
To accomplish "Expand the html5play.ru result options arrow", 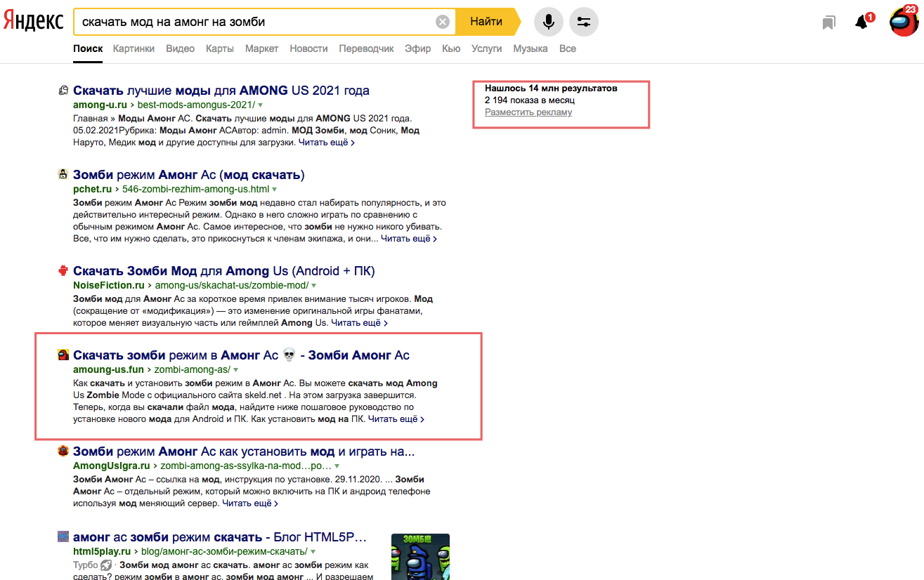I will 312,551.
